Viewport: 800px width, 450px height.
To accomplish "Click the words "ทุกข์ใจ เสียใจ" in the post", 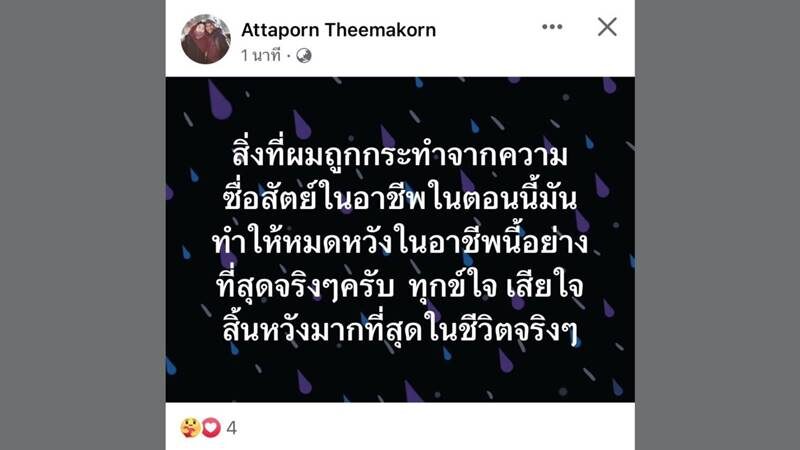I will point(496,287).
